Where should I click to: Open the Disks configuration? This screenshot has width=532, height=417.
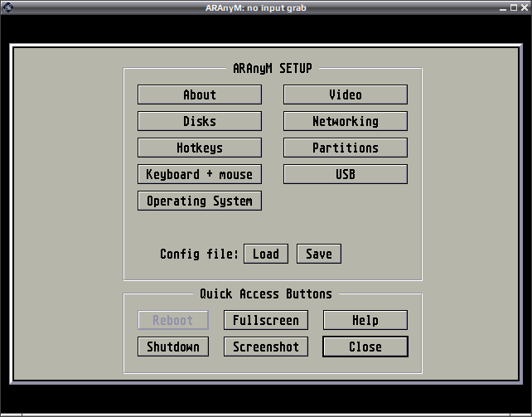(x=200, y=121)
